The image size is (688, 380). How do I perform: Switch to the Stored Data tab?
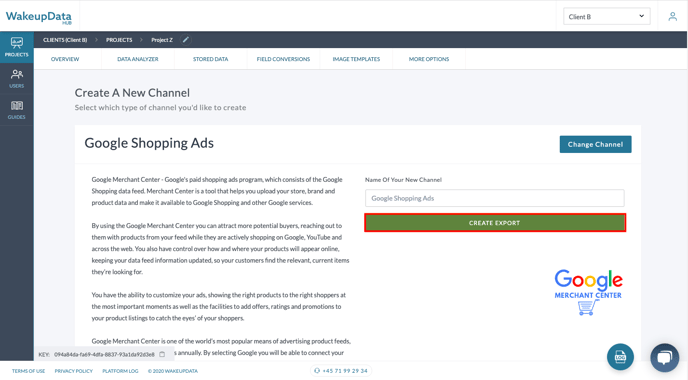(x=211, y=59)
